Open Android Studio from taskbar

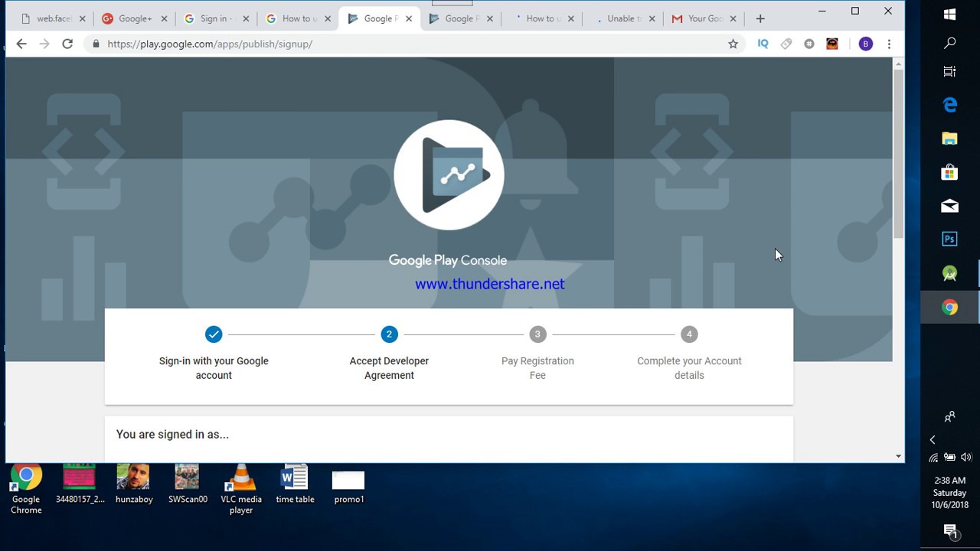[x=950, y=273]
